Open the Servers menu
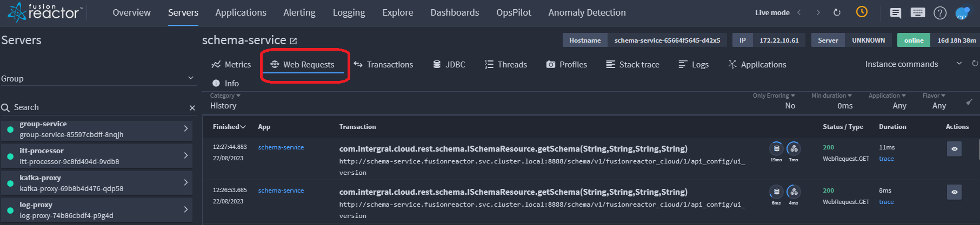This screenshot has height=225, width=980. [x=183, y=12]
